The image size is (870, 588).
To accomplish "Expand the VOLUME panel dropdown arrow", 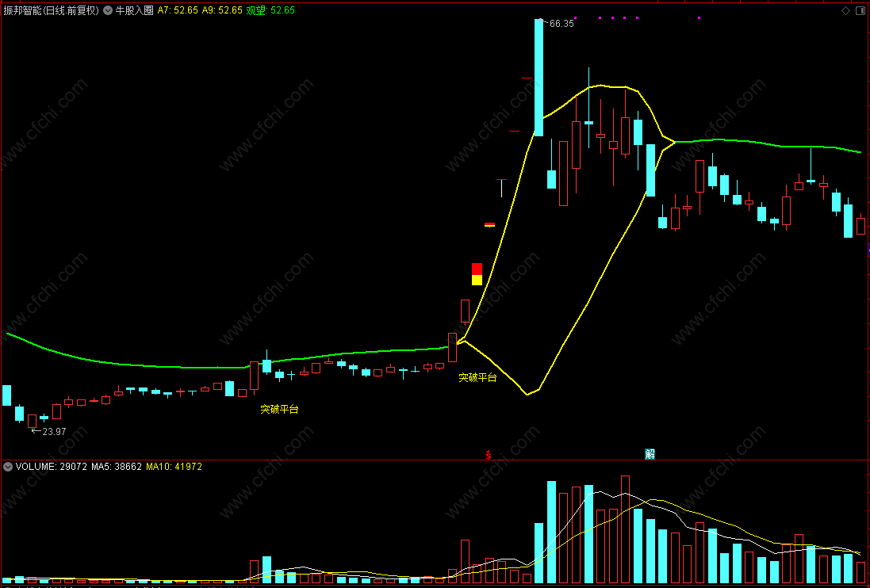I will click(8, 468).
